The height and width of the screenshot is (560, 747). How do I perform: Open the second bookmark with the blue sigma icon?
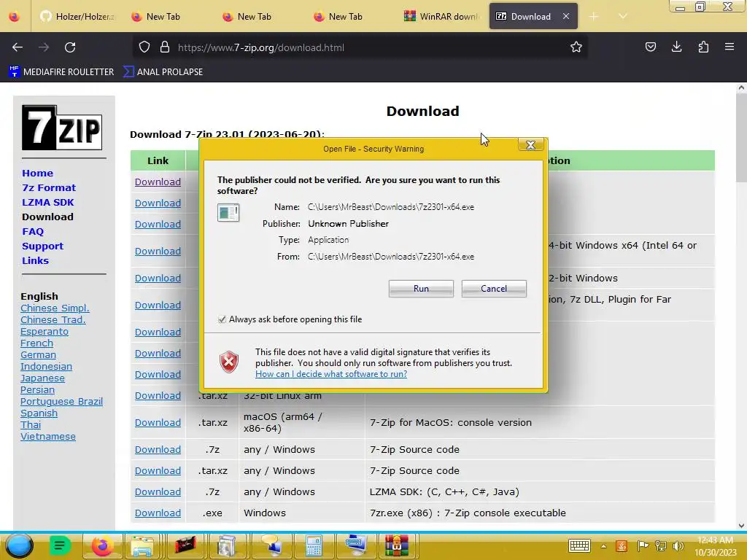(x=163, y=72)
